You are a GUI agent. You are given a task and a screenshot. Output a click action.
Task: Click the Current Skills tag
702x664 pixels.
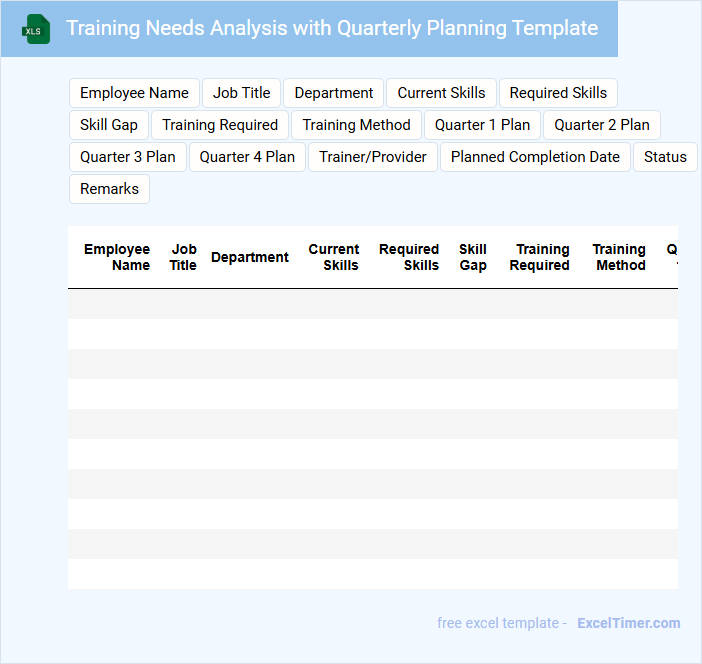point(441,93)
